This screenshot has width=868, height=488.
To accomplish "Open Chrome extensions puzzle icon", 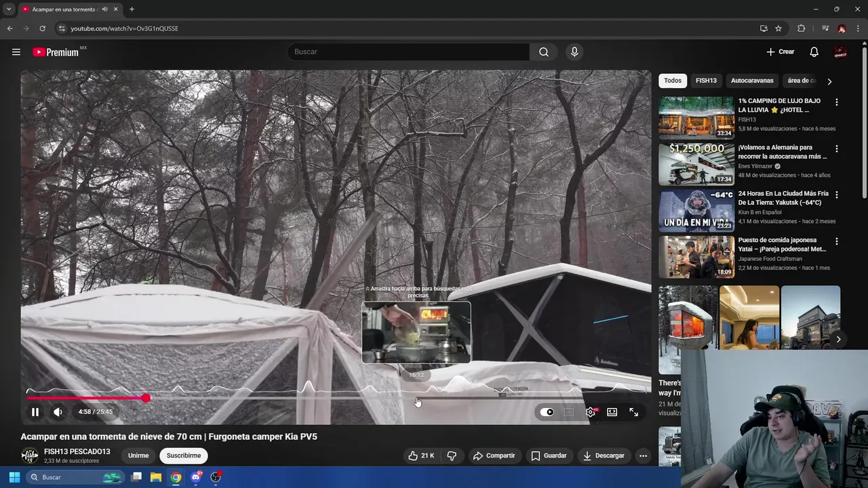I will pyautogui.click(x=801, y=28).
